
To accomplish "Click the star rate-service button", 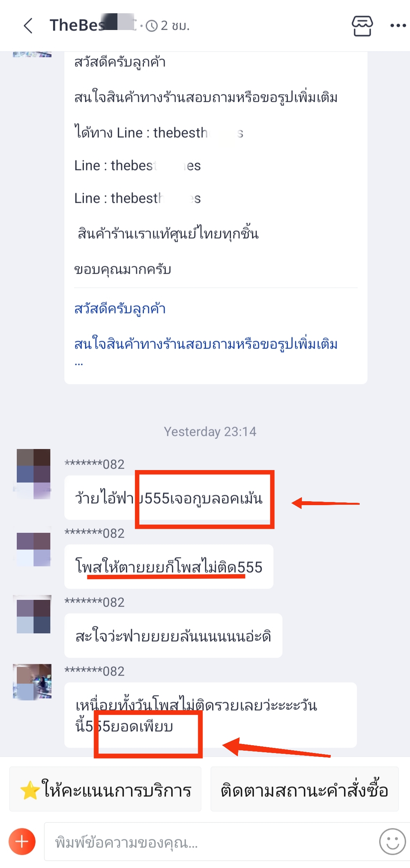I will (x=105, y=789).
